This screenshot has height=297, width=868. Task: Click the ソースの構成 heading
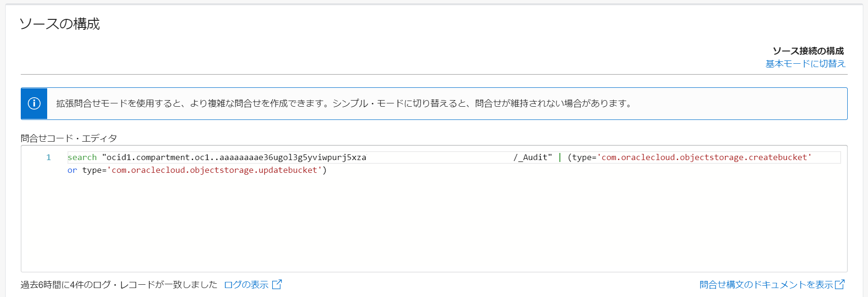[x=59, y=24]
